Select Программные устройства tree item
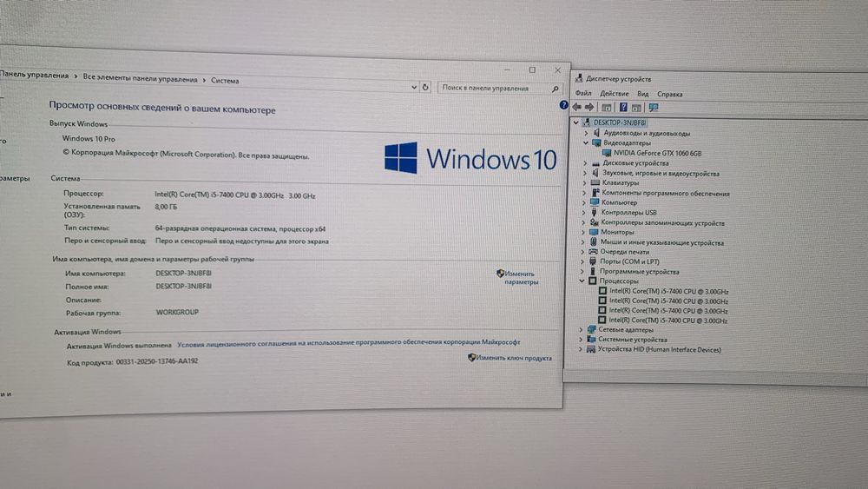This screenshot has height=489, width=868. [640, 271]
